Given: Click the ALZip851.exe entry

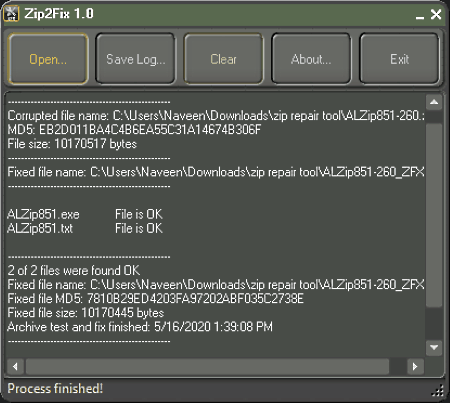Looking at the screenshot, I should point(43,214).
